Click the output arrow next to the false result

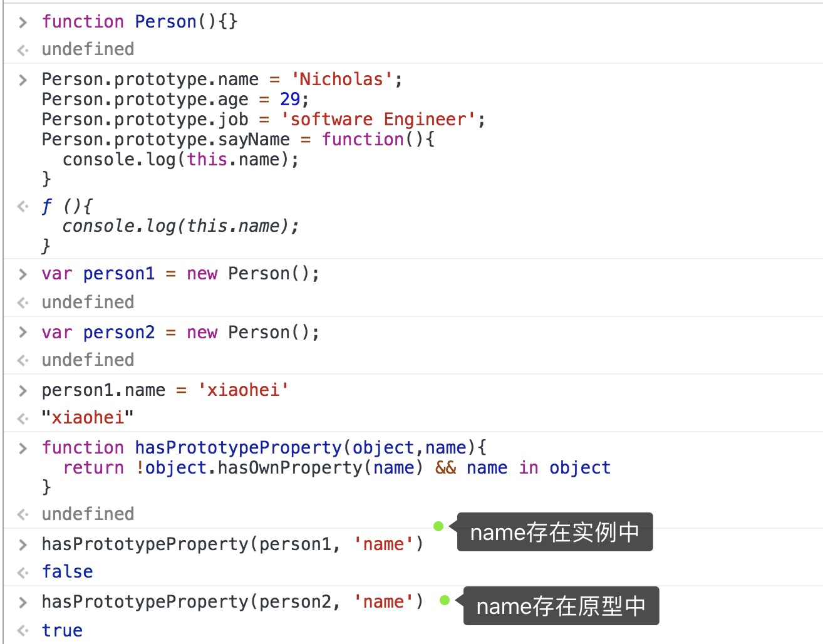point(23,572)
